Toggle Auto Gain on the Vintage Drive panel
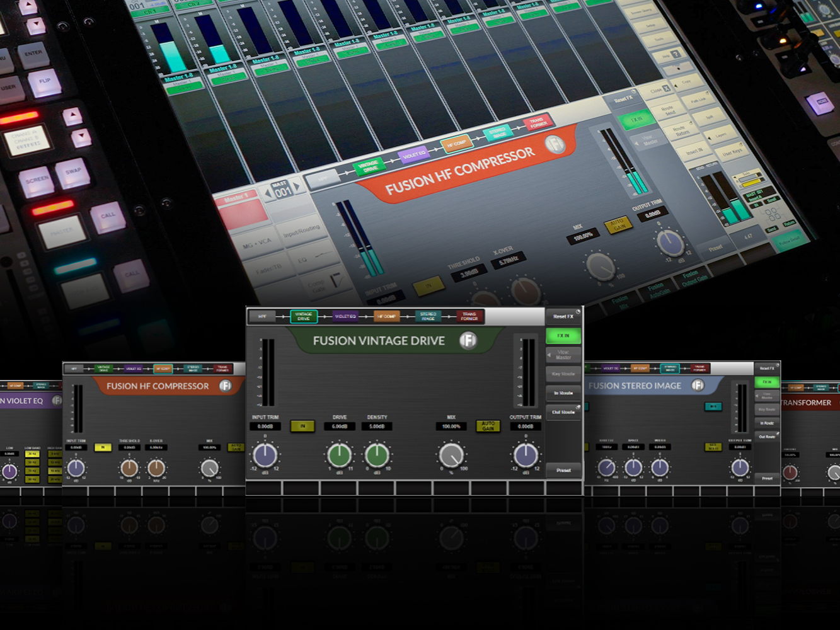The image size is (840, 630). [488, 427]
